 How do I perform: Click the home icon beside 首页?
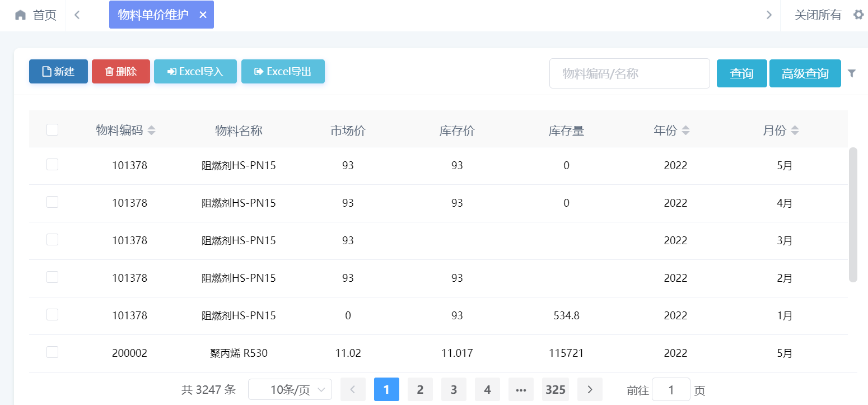pyautogui.click(x=20, y=15)
